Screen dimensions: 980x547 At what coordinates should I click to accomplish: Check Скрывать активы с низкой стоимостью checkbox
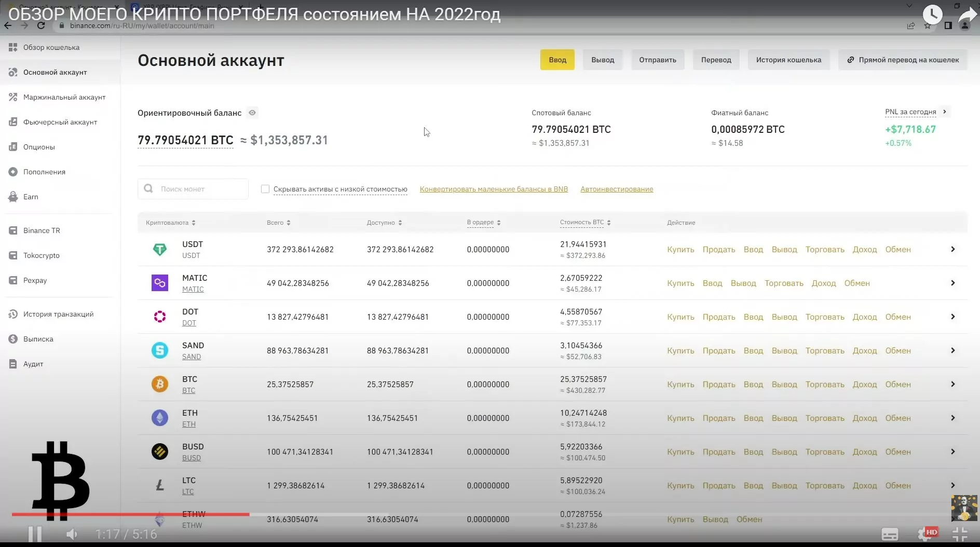[x=265, y=189]
